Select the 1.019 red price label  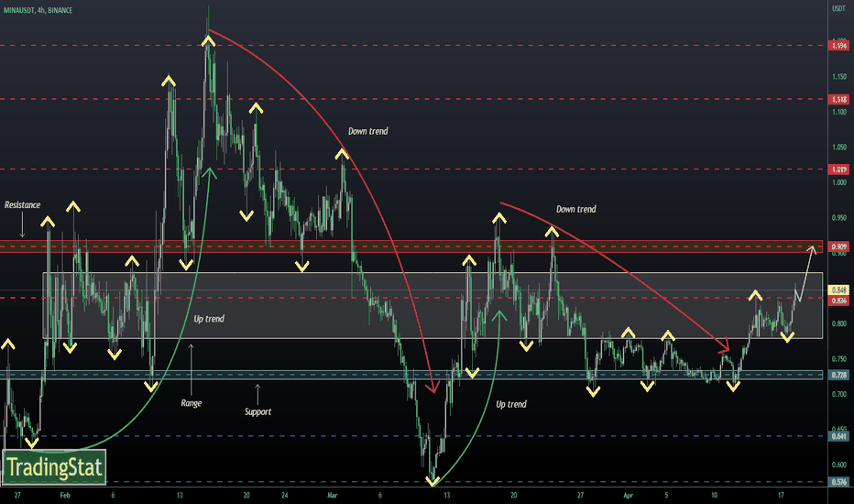pos(838,170)
